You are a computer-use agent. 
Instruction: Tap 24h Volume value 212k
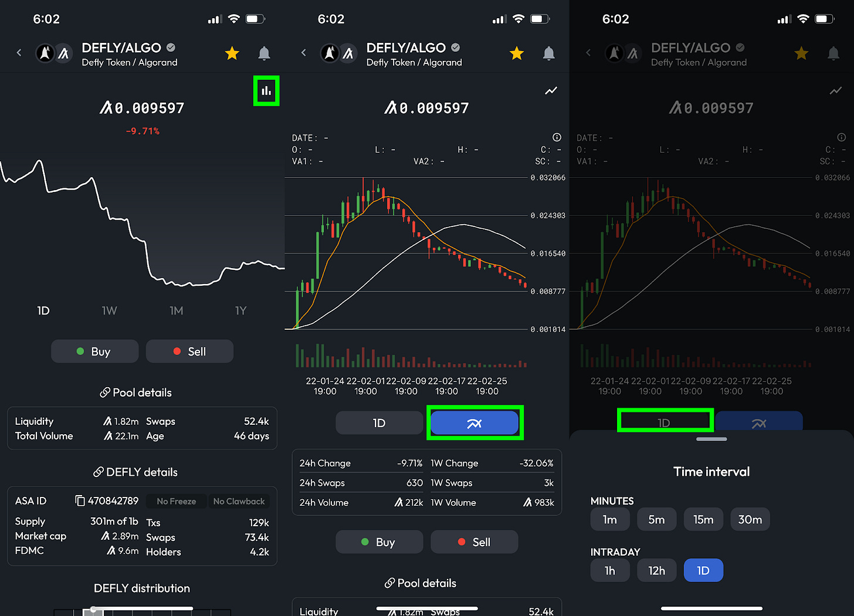click(x=409, y=502)
